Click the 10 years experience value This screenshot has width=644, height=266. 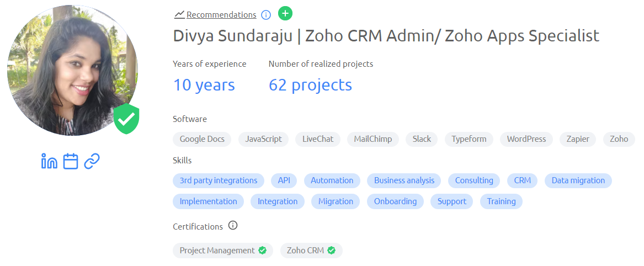204,85
